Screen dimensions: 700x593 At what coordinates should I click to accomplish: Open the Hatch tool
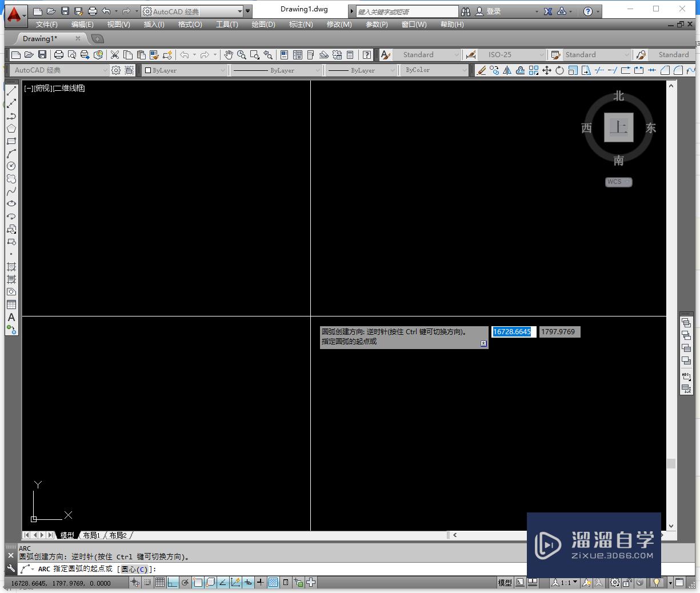(11, 266)
